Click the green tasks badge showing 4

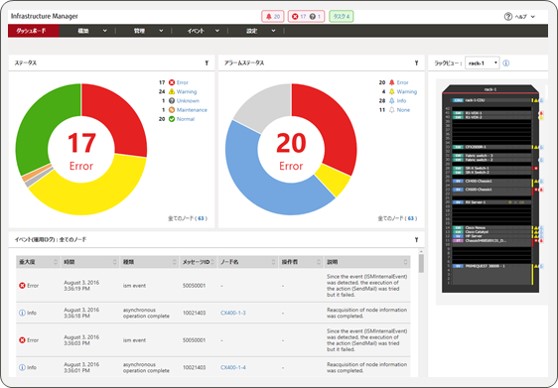point(341,16)
